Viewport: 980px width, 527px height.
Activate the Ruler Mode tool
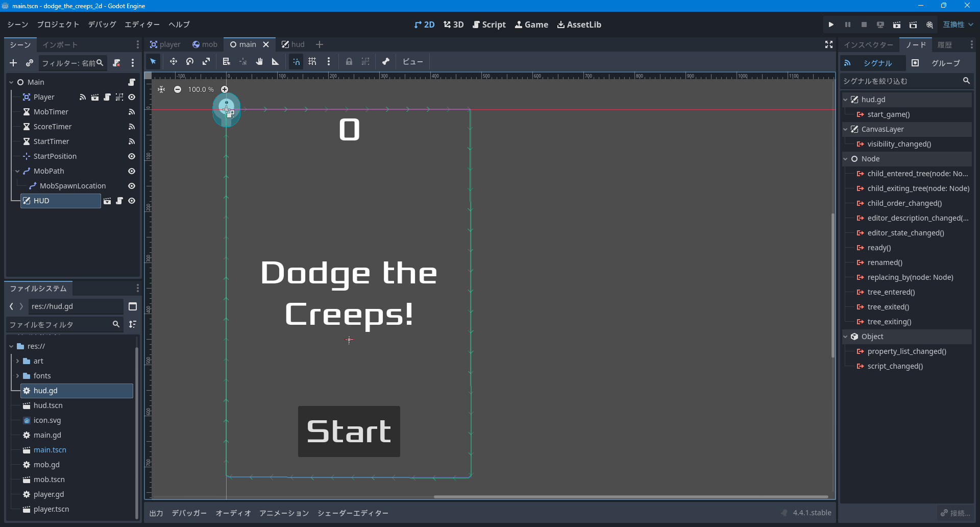tap(276, 62)
